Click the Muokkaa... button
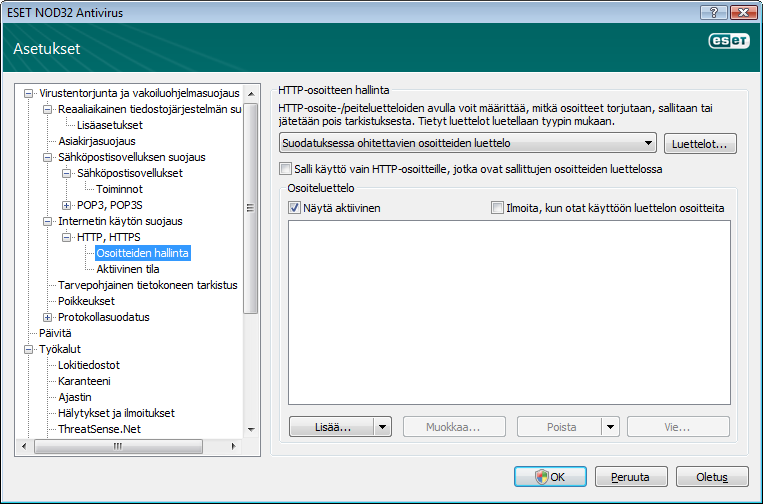Image resolution: width=763 pixels, height=504 pixels. (x=454, y=427)
